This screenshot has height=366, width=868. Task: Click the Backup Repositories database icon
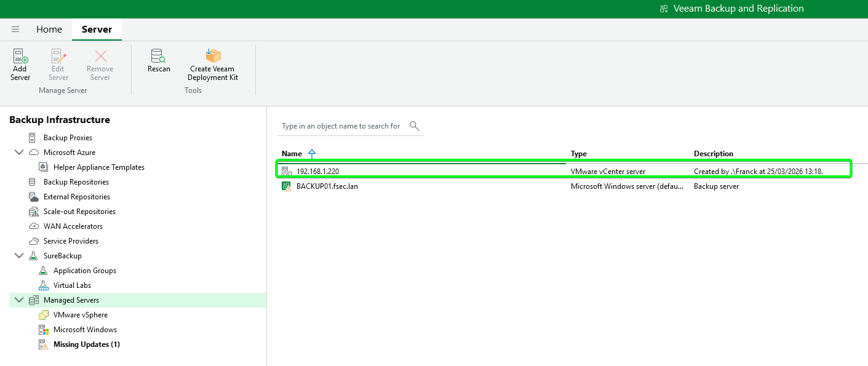pos(33,182)
